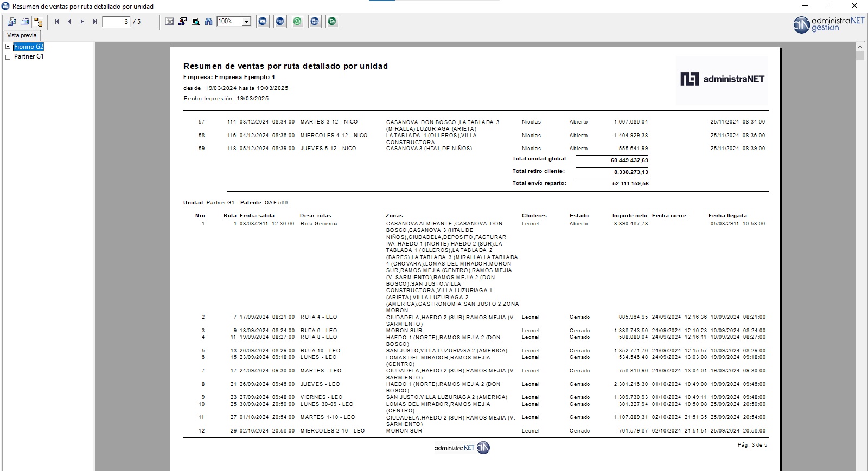This screenshot has height=471, width=868.
Task: Go to the next page
Action: coord(82,22)
